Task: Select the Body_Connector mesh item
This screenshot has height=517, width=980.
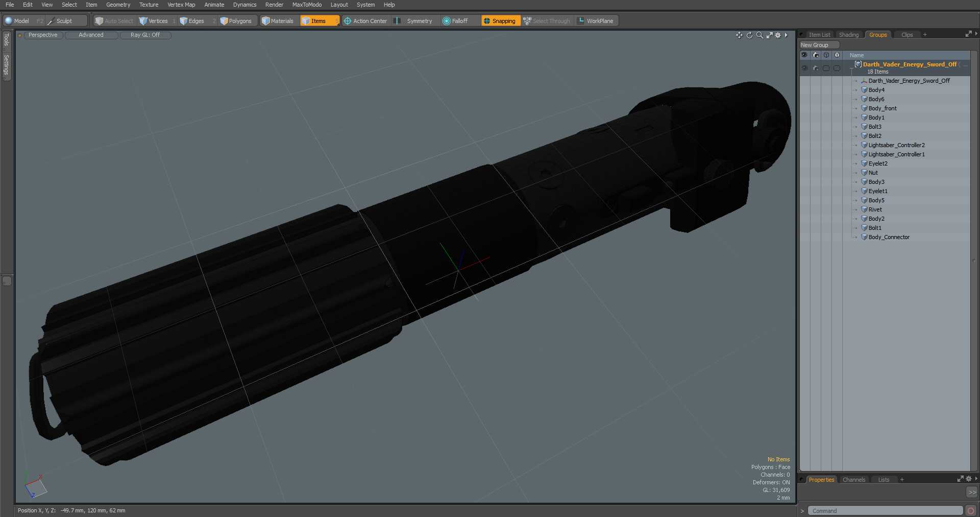Action: [x=889, y=237]
